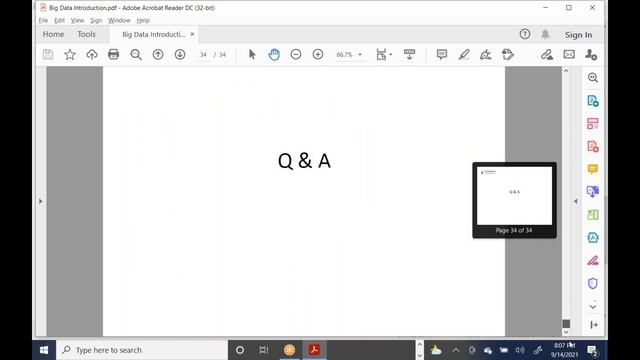Go to the next page
Screen dimensions: 640x360
tap(180, 54)
